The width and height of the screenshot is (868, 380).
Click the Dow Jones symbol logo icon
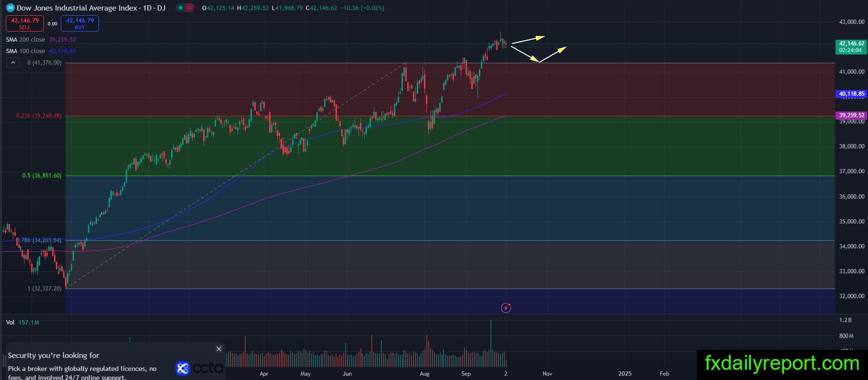tap(11, 8)
